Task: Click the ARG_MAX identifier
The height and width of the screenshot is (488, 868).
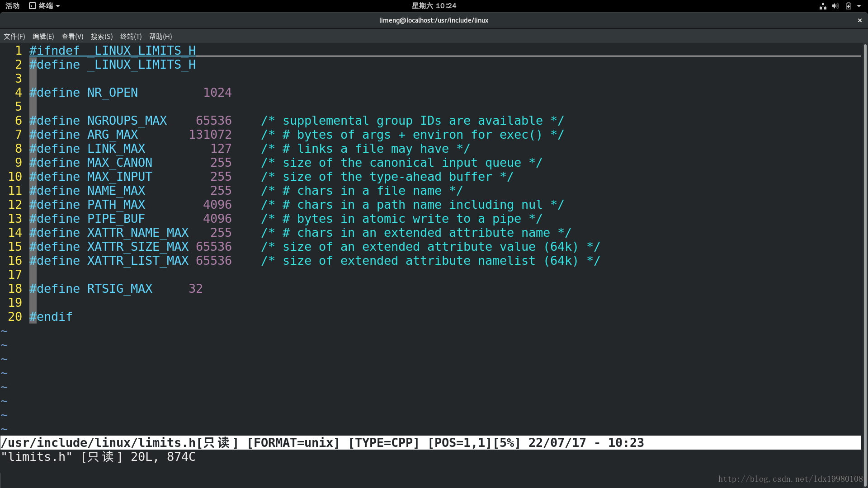Action: (x=113, y=135)
